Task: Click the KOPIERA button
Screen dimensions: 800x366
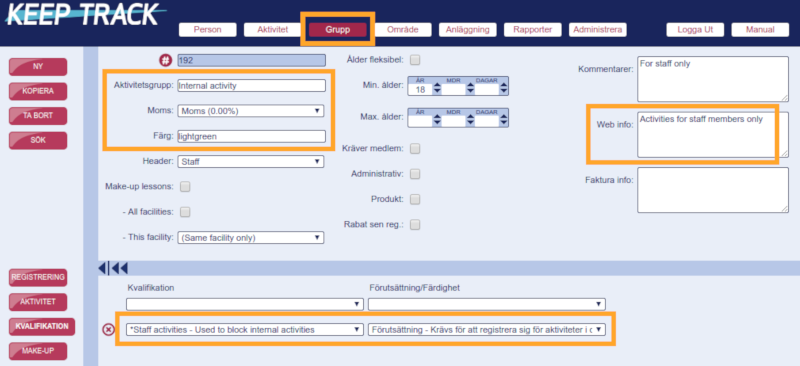Action: (x=38, y=91)
